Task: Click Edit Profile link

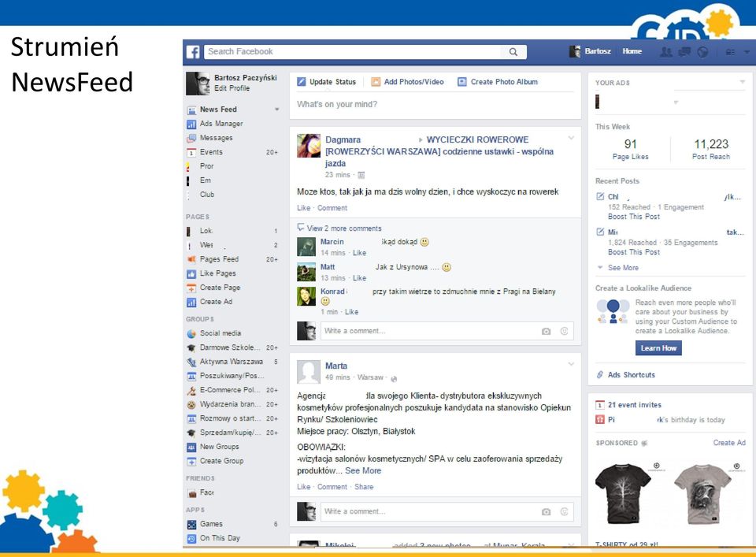Action: [232, 88]
